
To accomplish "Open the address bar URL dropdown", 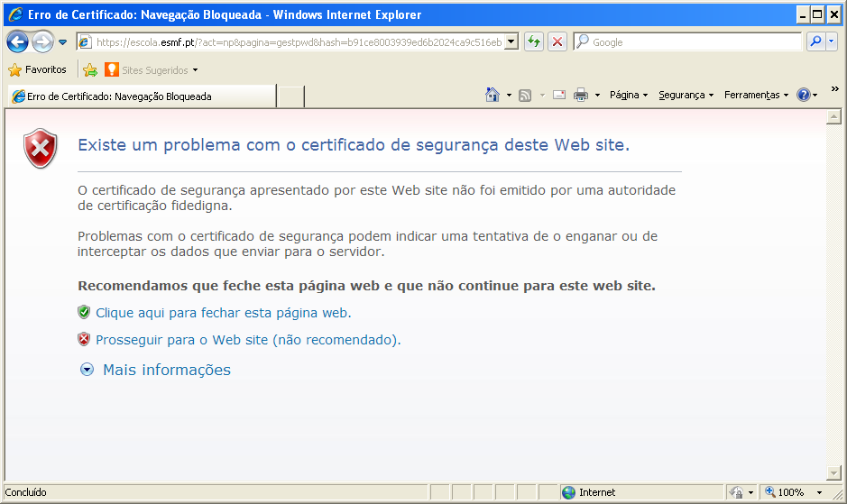I will [511, 42].
